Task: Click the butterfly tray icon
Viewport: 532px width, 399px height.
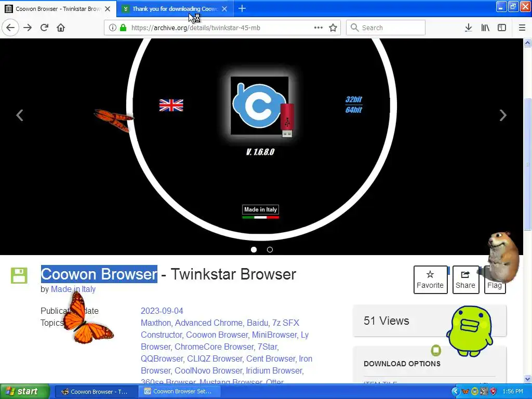Action: point(465,392)
